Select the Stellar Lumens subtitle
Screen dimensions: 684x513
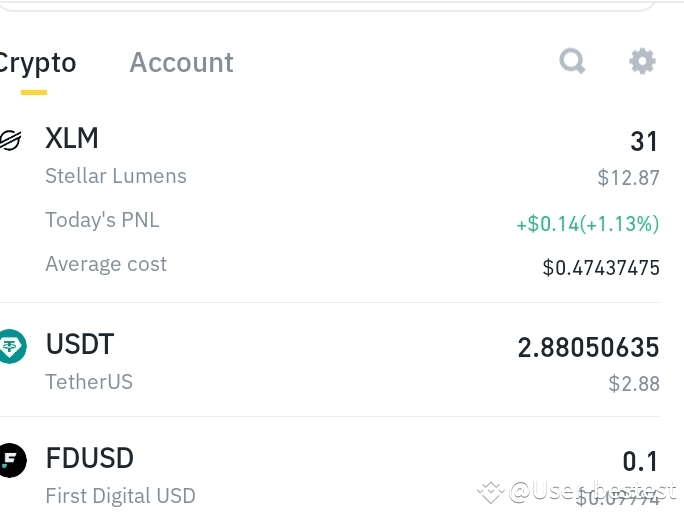coord(116,176)
